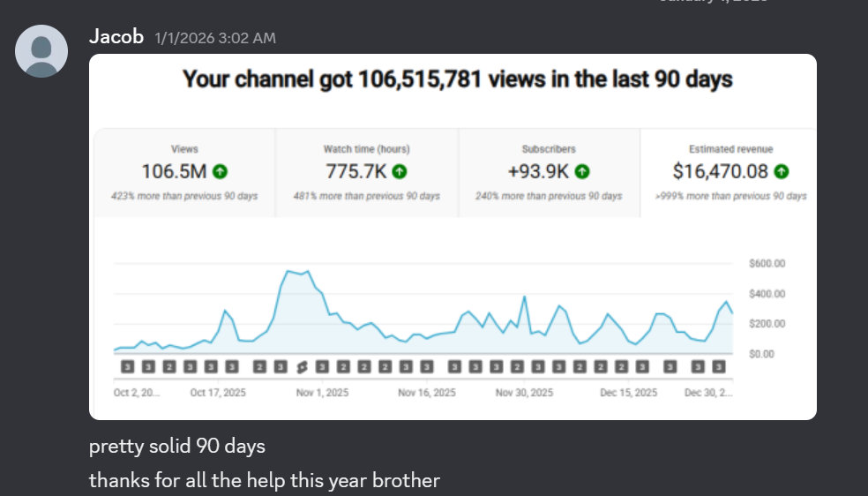868x496 pixels.
Task: Click the 'Oct 17, 2025' date label
Action: [218, 393]
